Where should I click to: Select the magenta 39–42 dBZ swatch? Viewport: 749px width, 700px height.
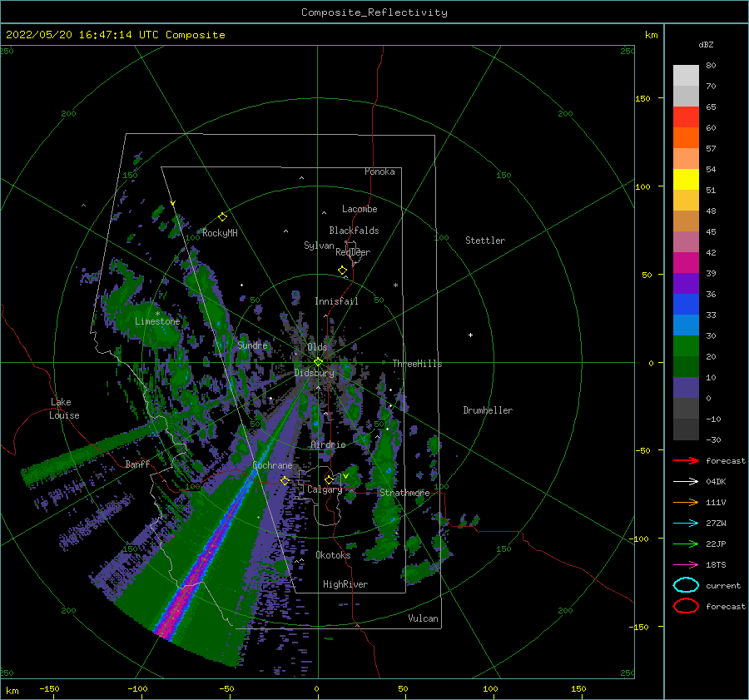(686, 263)
